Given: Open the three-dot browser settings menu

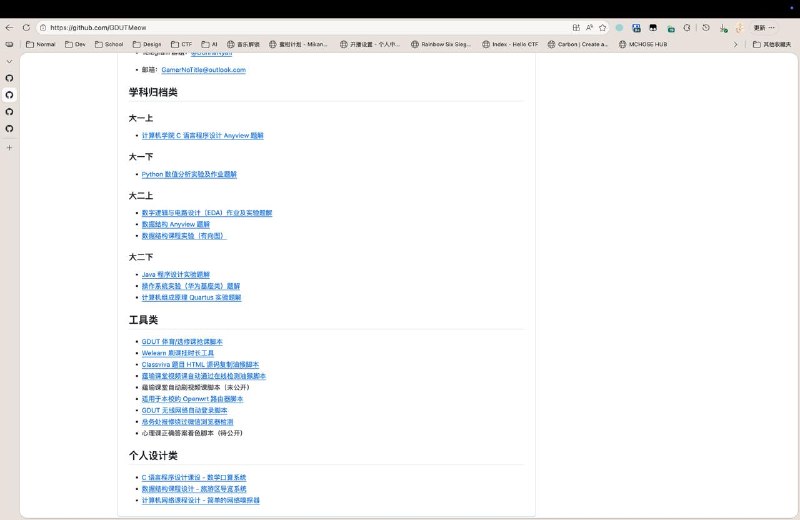Looking at the screenshot, I should tap(771, 28).
